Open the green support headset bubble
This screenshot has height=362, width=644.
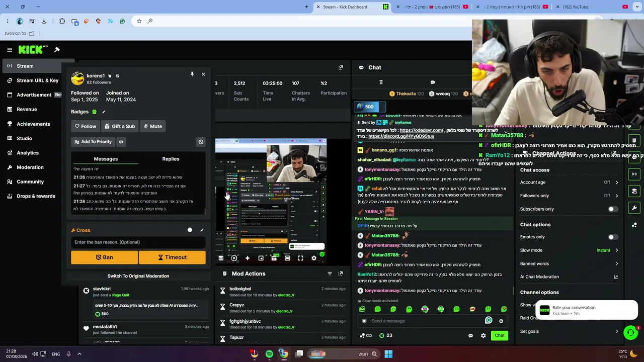coord(630,332)
